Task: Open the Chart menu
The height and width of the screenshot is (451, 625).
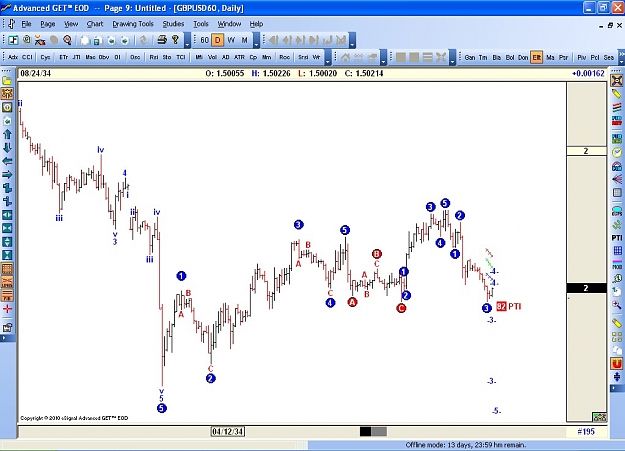Action: click(x=95, y=24)
